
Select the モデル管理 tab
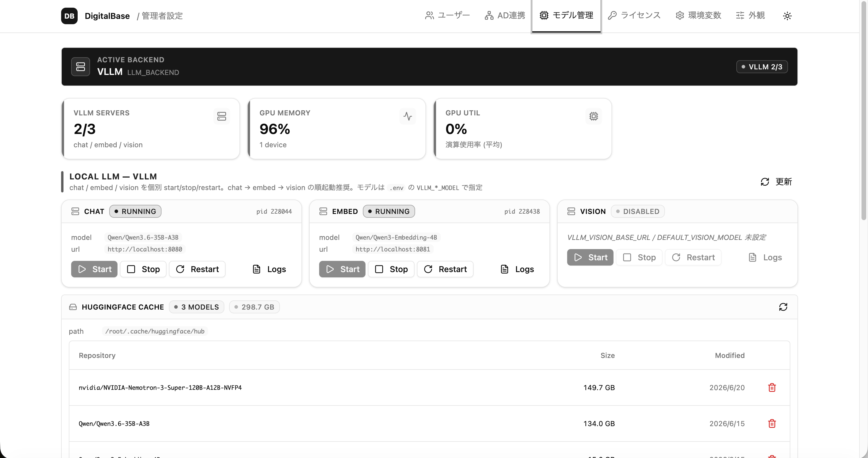click(567, 15)
